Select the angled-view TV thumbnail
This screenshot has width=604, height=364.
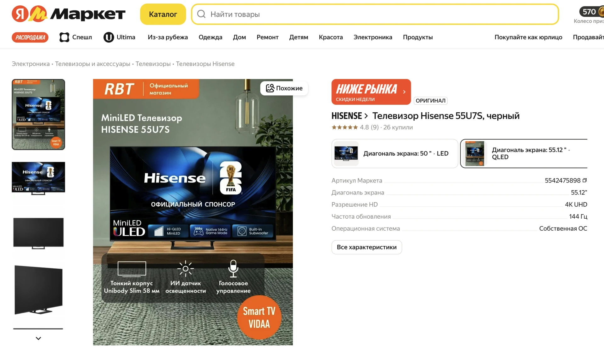coord(38,290)
